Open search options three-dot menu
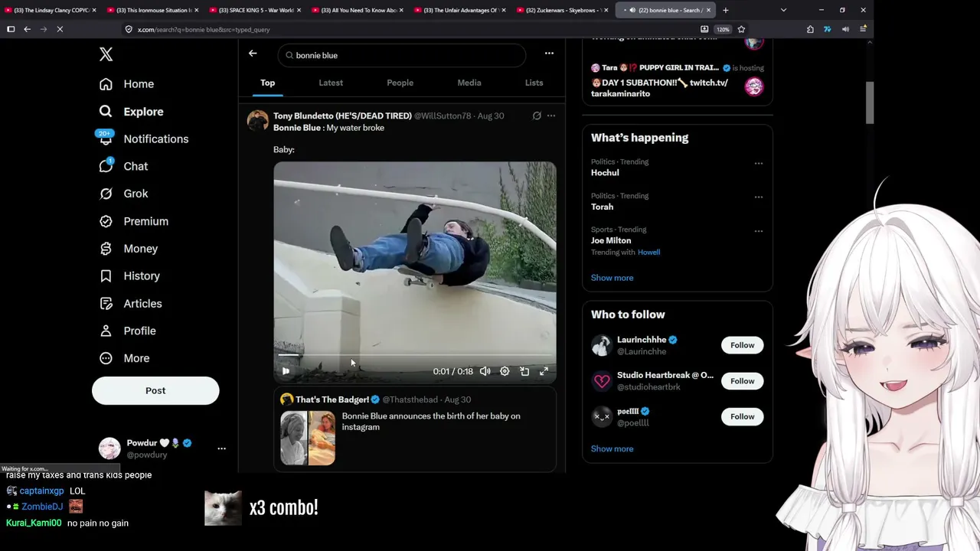The image size is (980, 551). click(549, 54)
